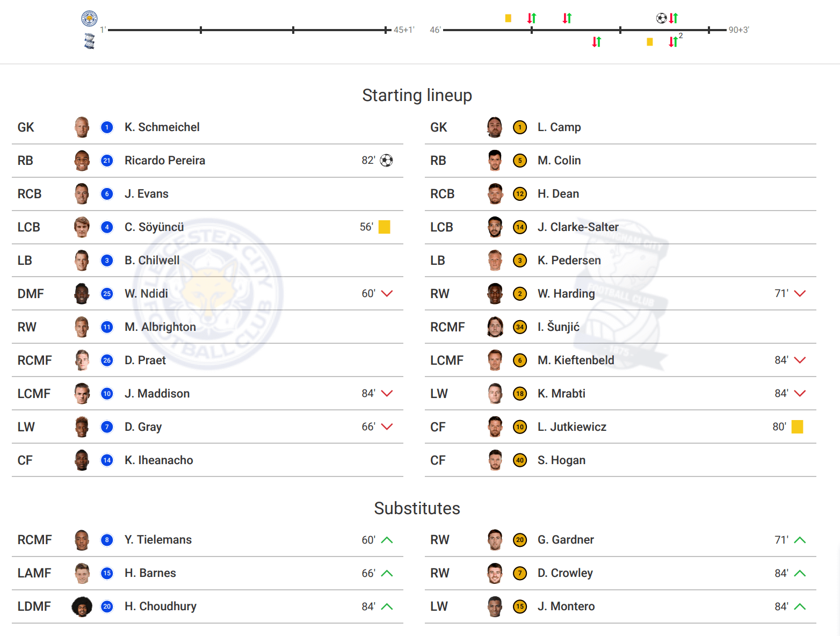The width and height of the screenshot is (840, 636).
Task: Click C. Söyüncü's portrait photo
Action: 82,227
